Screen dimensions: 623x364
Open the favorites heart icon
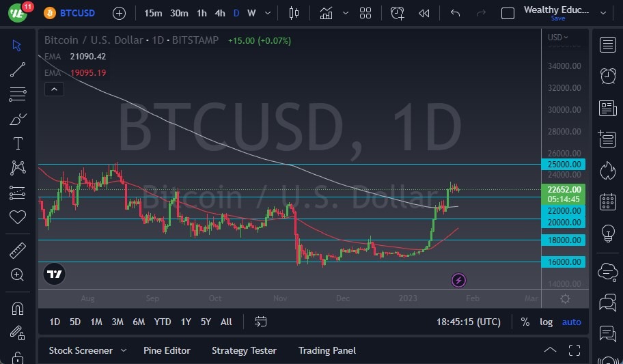coord(18,217)
